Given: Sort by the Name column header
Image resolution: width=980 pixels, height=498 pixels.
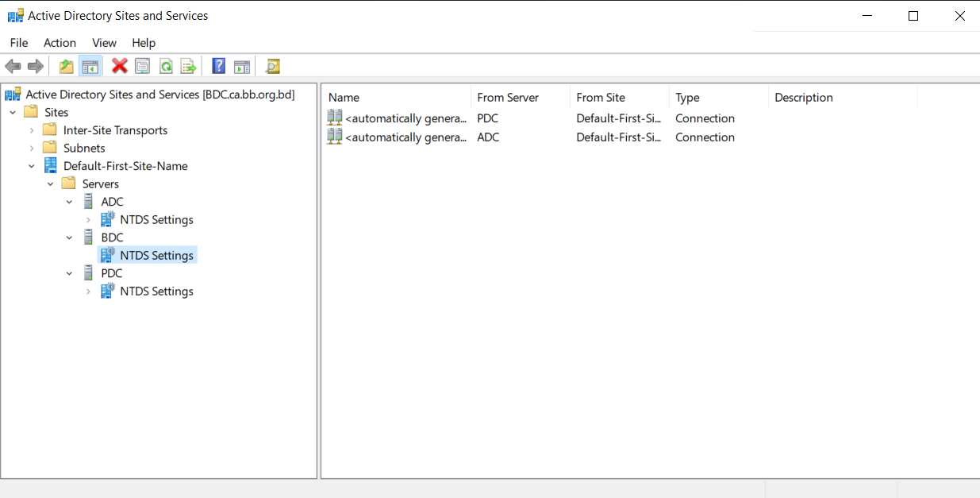Looking at the screenshot, I should (397, 98).
